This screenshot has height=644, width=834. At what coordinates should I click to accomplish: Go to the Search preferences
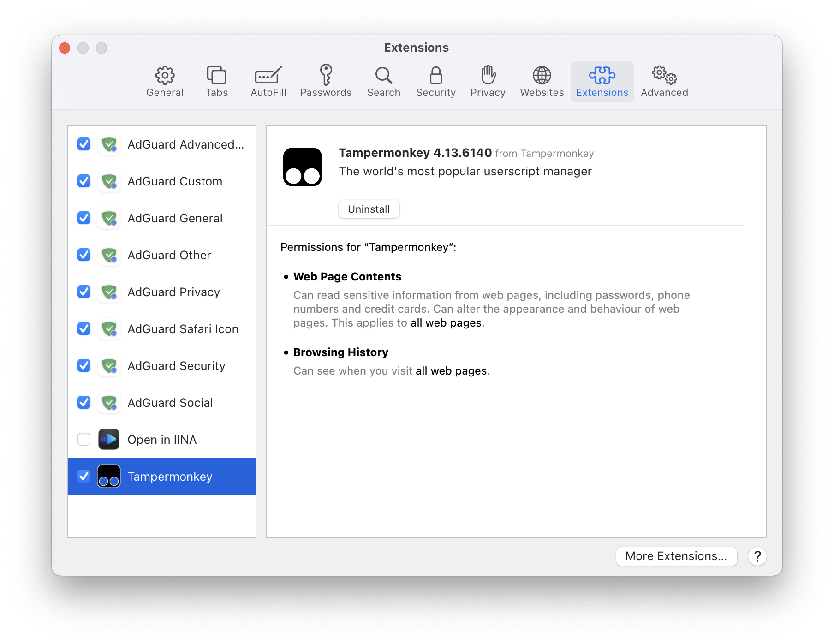tap(383, 81)
